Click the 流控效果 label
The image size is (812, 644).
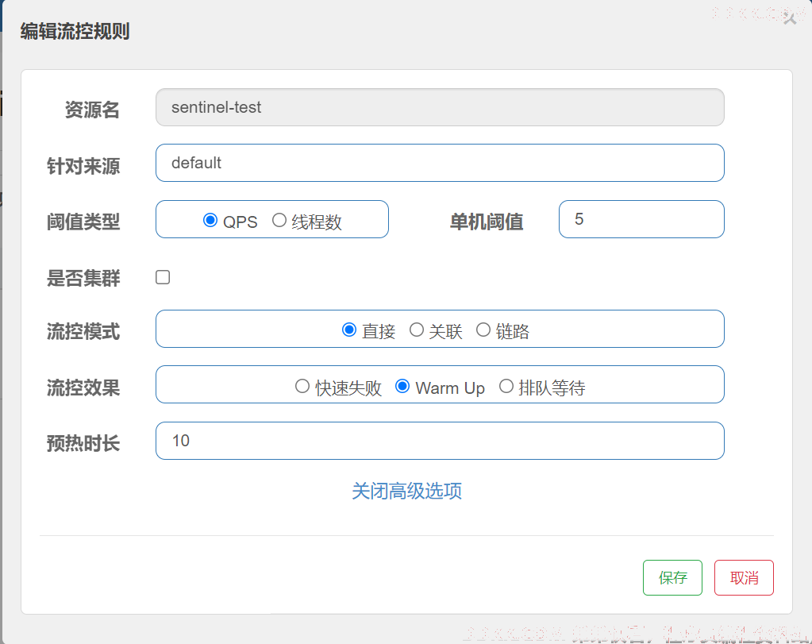point(83,388)
